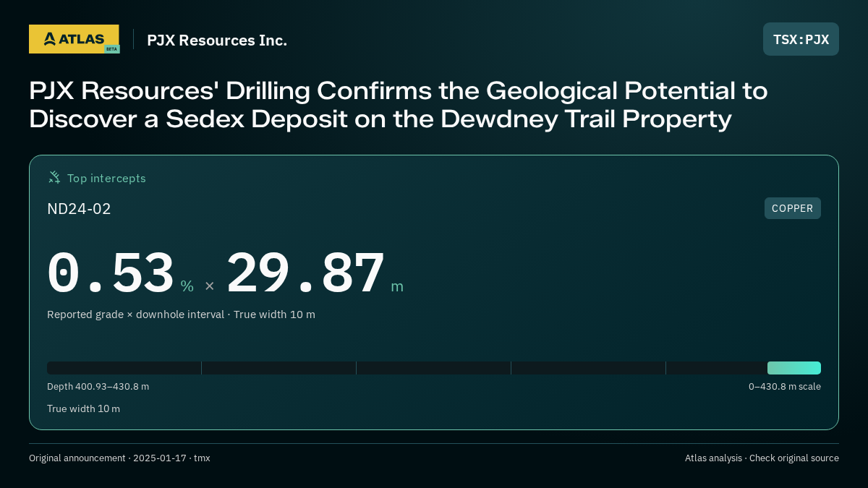The width and height of the screenshot is (868, 488).
Task: Click the PJX Resources Inc. company name
Action: click(217, 40)
